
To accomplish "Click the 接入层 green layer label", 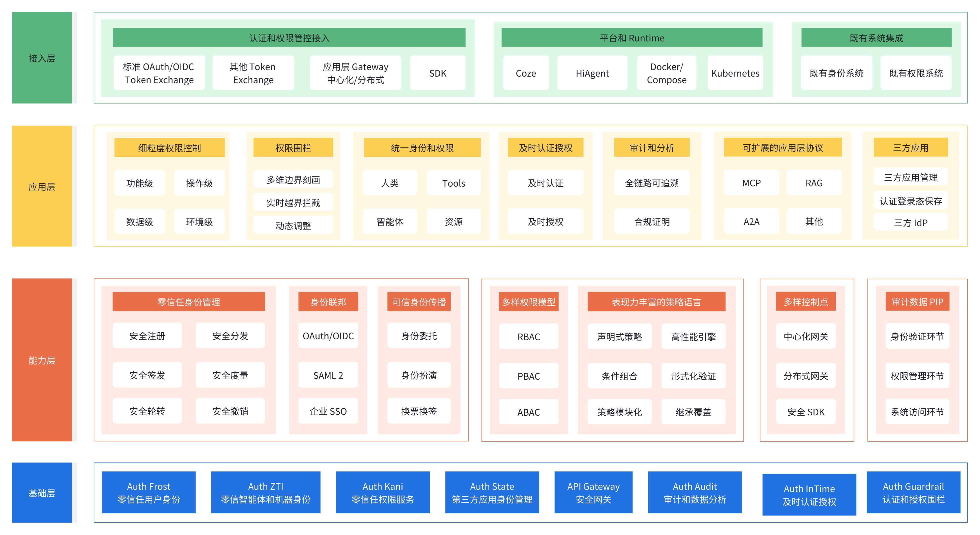I will pyautogui.click(x=42, y=58).
